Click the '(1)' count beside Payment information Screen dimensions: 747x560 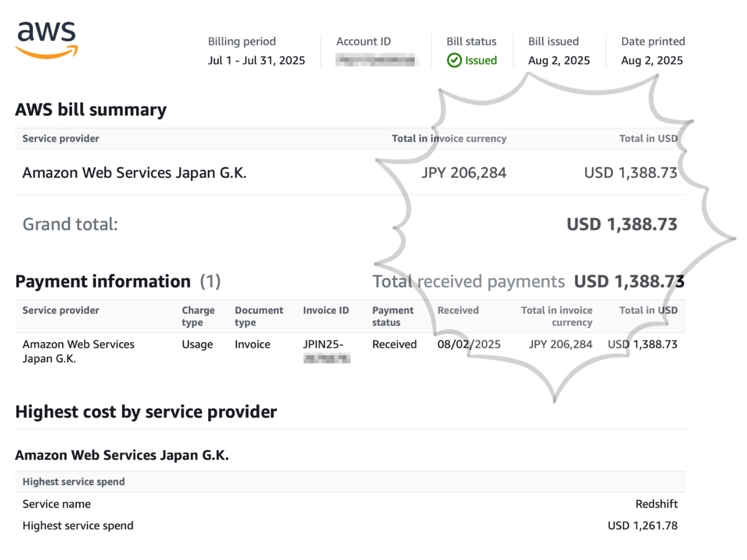210,281
